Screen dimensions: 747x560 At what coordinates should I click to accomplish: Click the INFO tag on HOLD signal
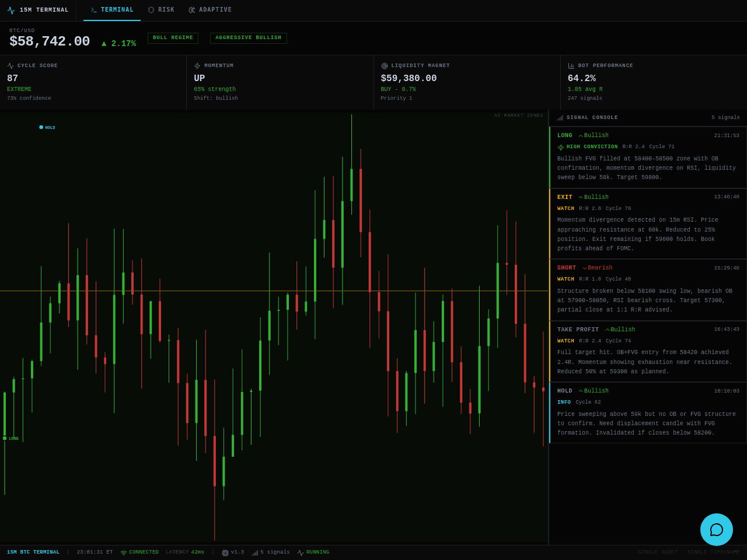(x=564, y=402)
